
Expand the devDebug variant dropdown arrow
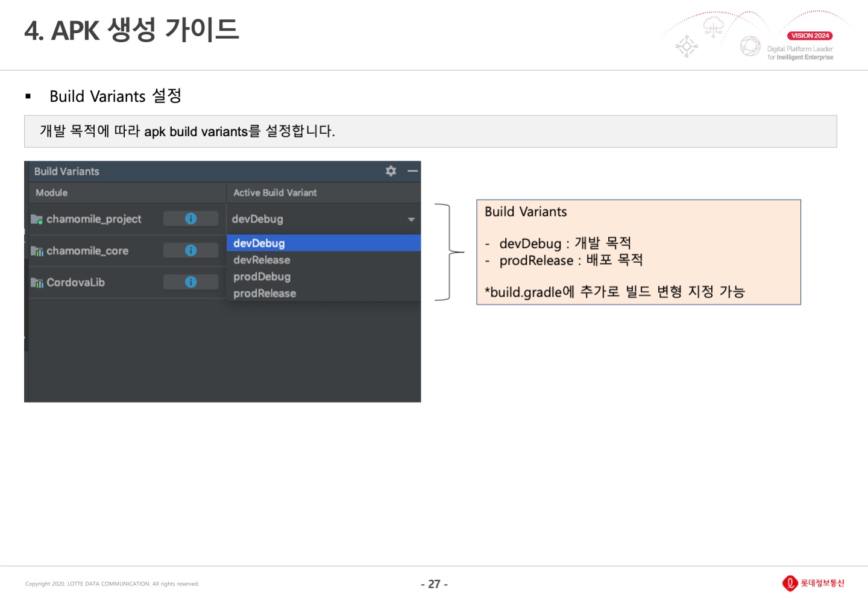coord(411,219)
